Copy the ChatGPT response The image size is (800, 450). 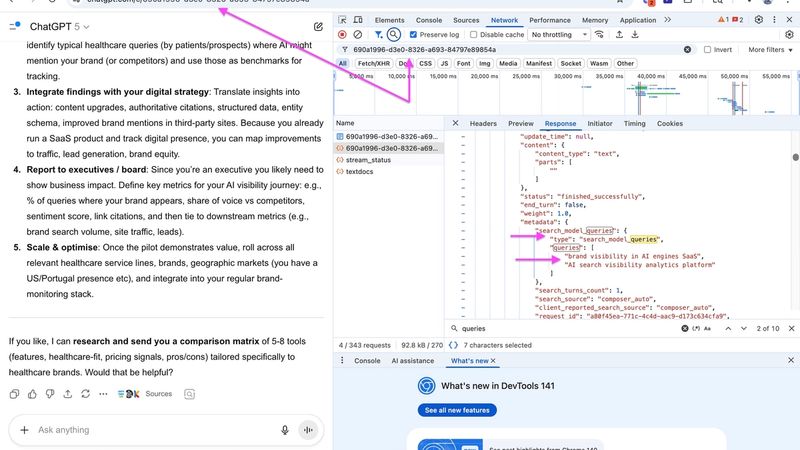(14, 394)
